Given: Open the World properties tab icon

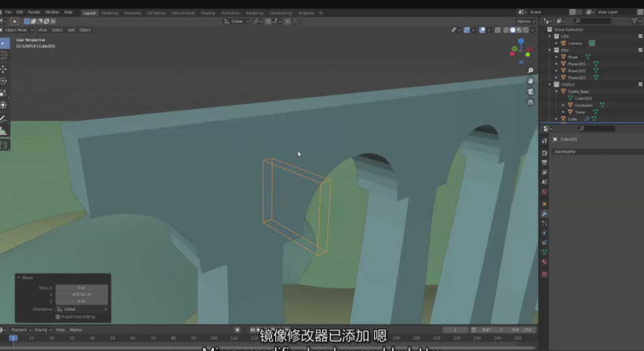Looking at the screenshot, I should [544, 192].
